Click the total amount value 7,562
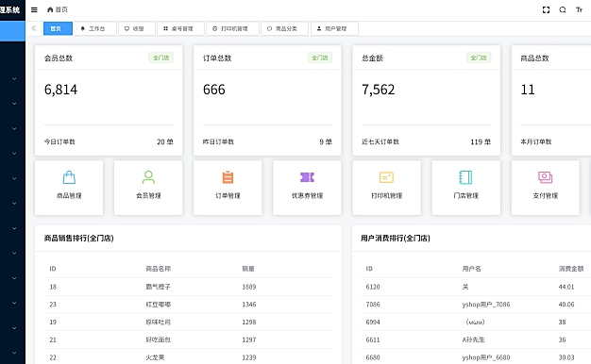Image resolution: width=591 pixels, height=364 pixels. [x=378, y=90]
